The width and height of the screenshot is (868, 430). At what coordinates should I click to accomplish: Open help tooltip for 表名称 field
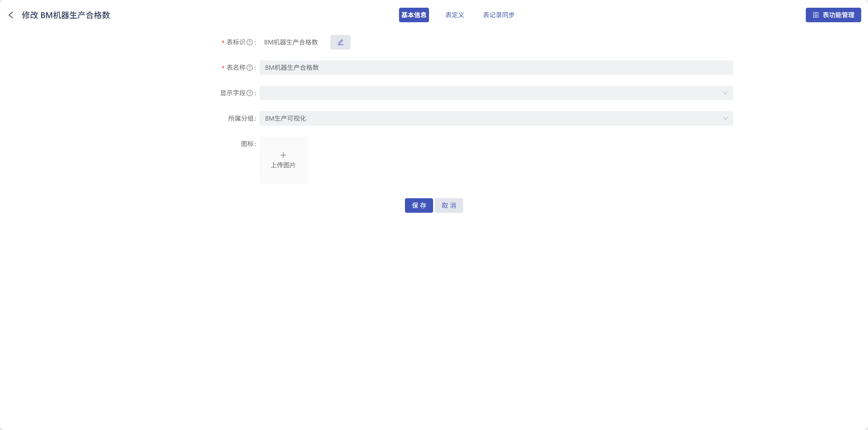[x=250, y=67]
